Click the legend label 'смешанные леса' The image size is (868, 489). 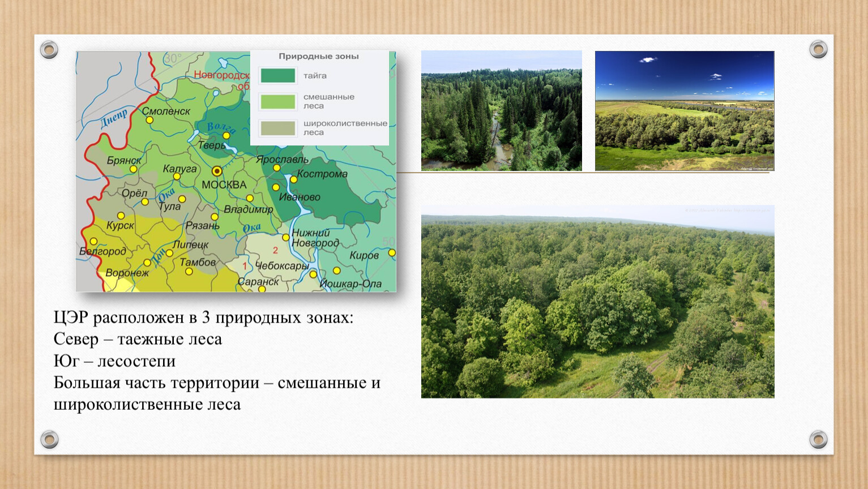329,101
